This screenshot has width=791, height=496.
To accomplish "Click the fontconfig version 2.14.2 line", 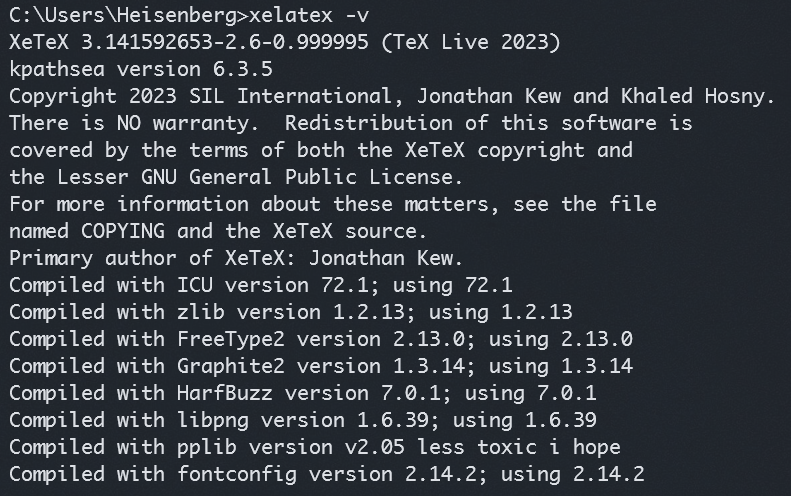I will 327,474.
